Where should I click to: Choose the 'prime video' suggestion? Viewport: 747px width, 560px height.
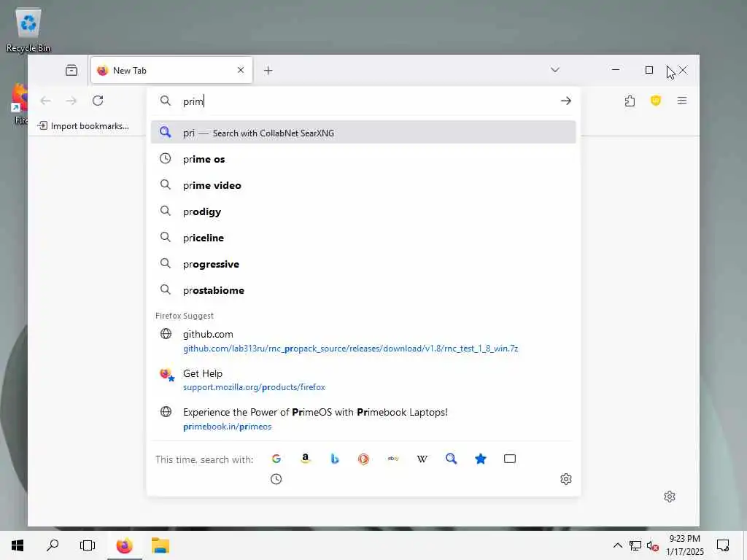coord(363,185)
